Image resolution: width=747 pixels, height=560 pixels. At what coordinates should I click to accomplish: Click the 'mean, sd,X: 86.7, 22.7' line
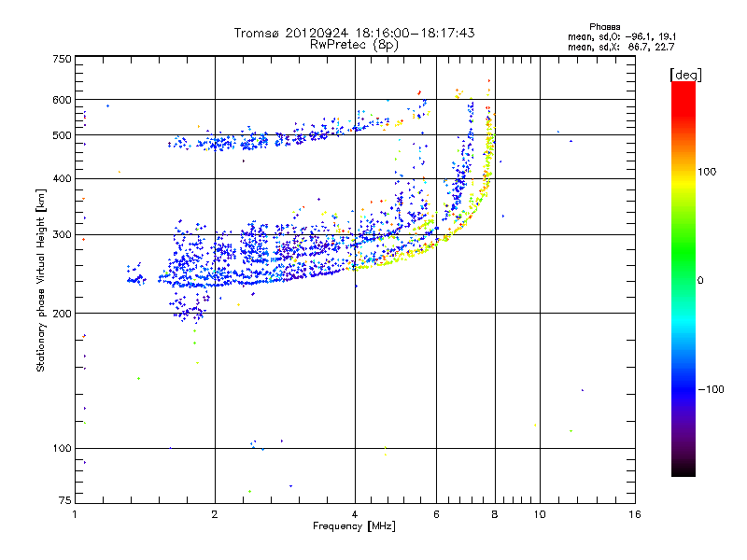tap(621, 47)
